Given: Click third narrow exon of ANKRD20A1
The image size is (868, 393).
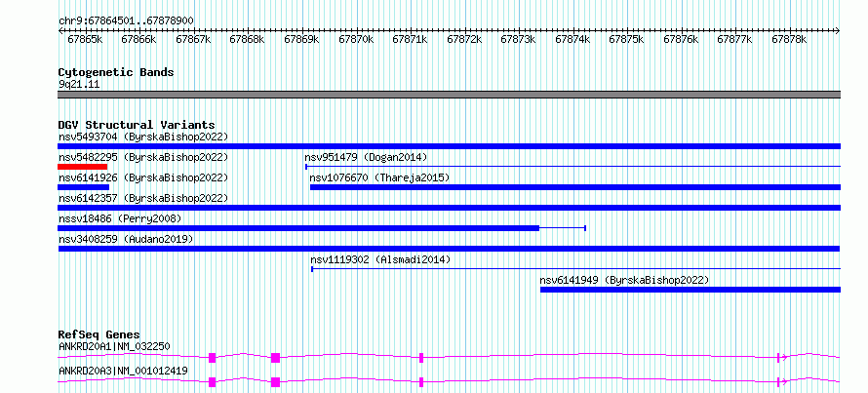Looking at the screenshot, I should point(421,358).
